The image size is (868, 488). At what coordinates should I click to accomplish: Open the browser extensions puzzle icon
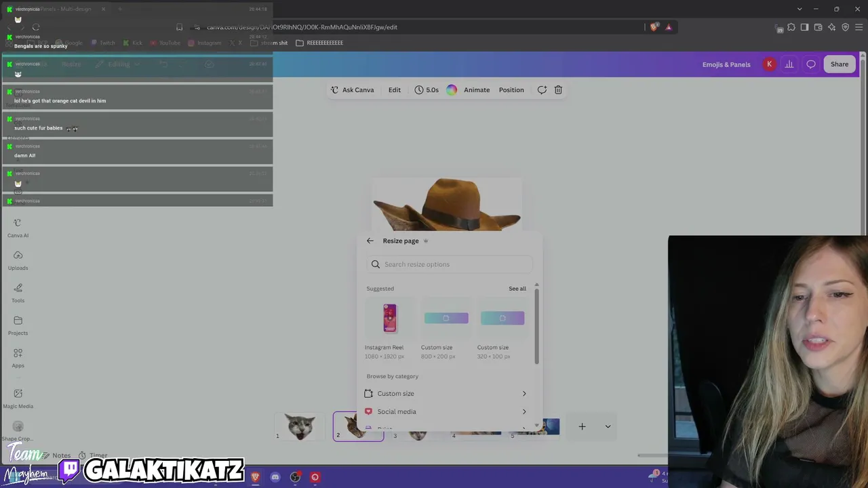coord(791,27)
